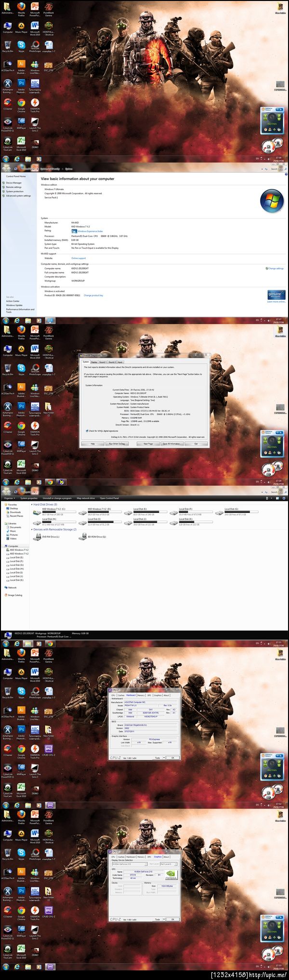Image resolution: width=289 pixels, height=980 pixels.
Task: Switch to Input tab in DxDiag
Action: (x=120, y=362)
